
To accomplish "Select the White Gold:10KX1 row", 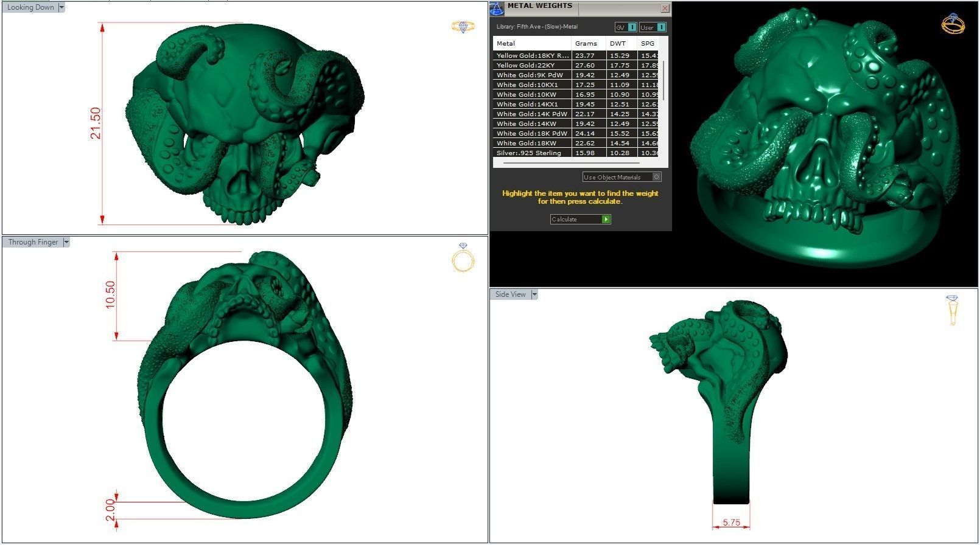I will 576,85.
